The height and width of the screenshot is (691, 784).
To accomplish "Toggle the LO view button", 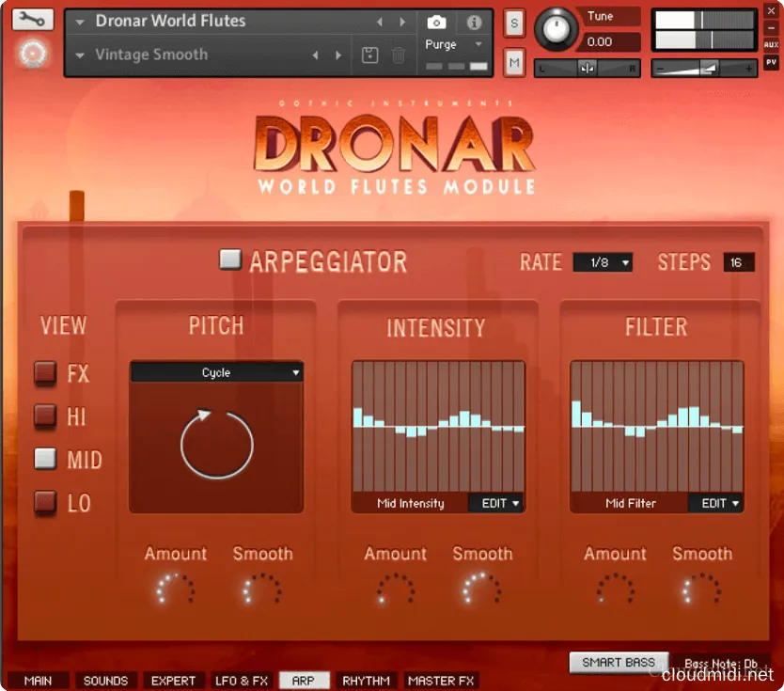I will tap(46, 503).
